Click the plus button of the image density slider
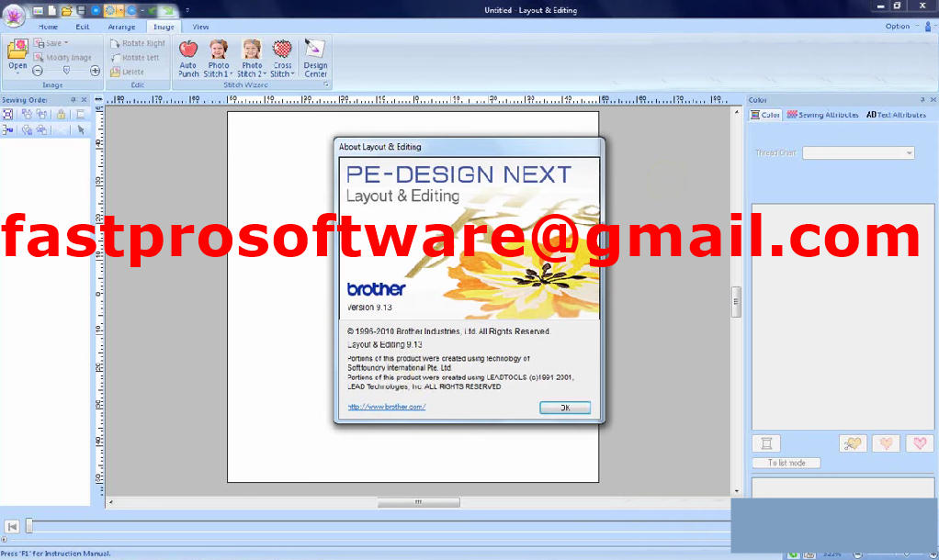This screenshot has height=560, width=939. coord(96,72)
